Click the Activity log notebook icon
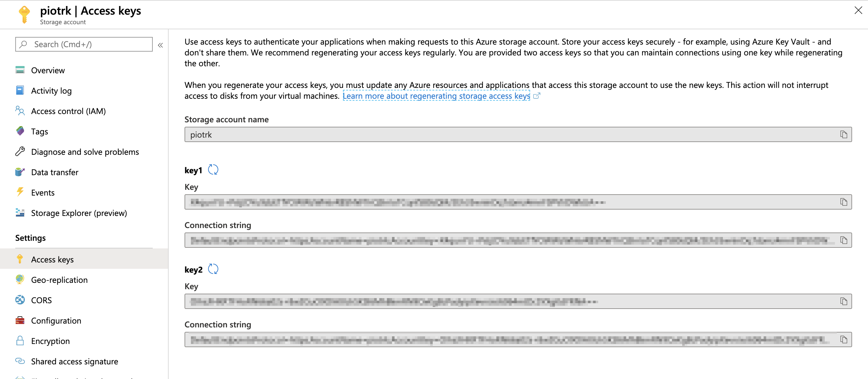This screenshot has height=379, width=868. click(x=20, y=90)
